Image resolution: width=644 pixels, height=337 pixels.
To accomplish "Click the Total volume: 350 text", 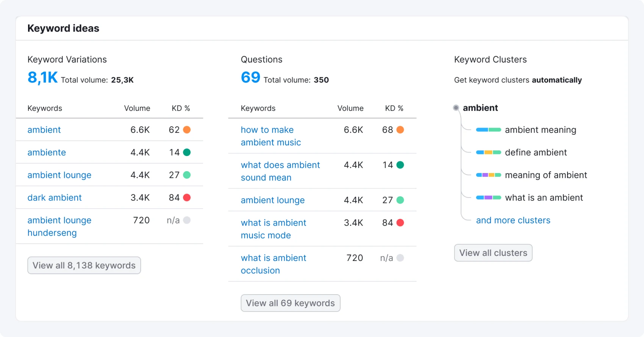I will (296, 80).
